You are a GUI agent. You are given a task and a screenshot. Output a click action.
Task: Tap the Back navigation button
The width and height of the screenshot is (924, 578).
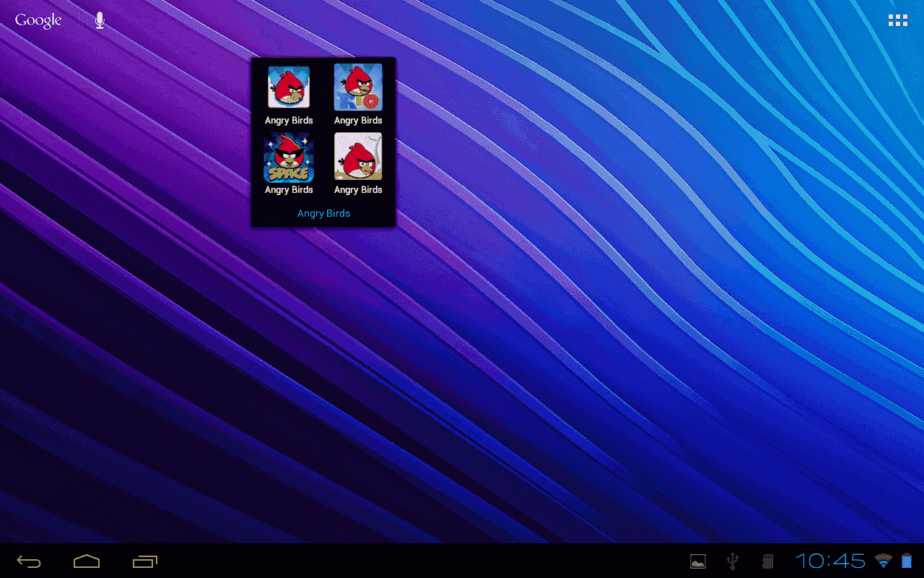[29, 561]
